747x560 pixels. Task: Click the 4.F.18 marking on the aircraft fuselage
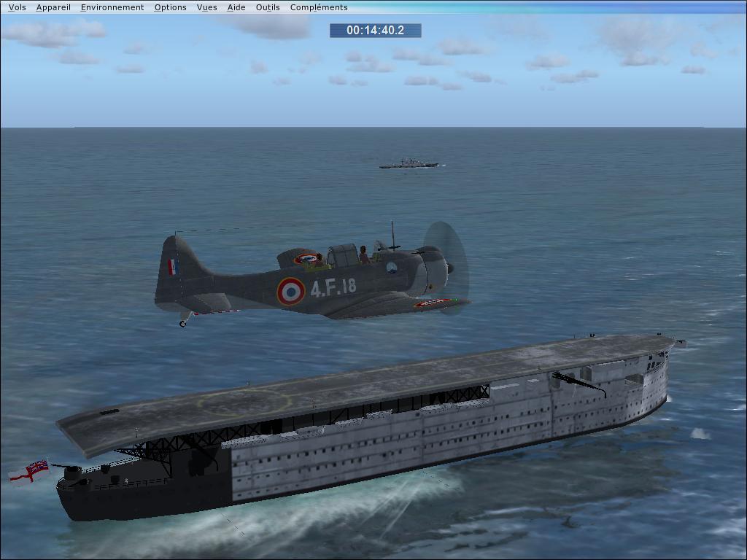coord(333,287)
